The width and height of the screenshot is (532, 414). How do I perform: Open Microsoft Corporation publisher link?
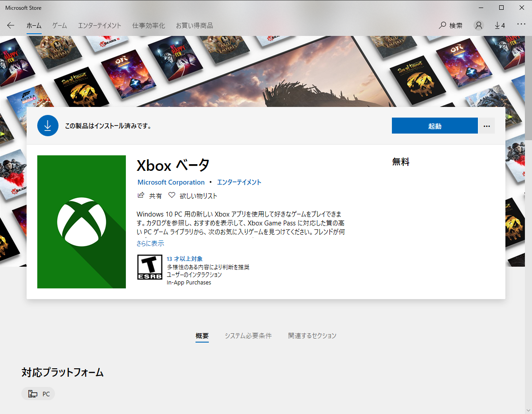click(x=171, y=182)
